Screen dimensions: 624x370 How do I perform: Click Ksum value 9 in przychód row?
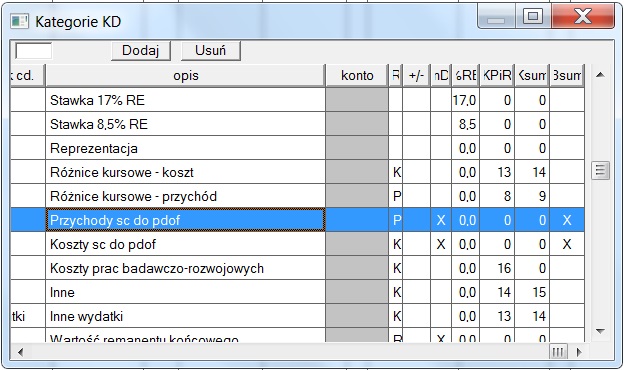click(x=532, y=196)
